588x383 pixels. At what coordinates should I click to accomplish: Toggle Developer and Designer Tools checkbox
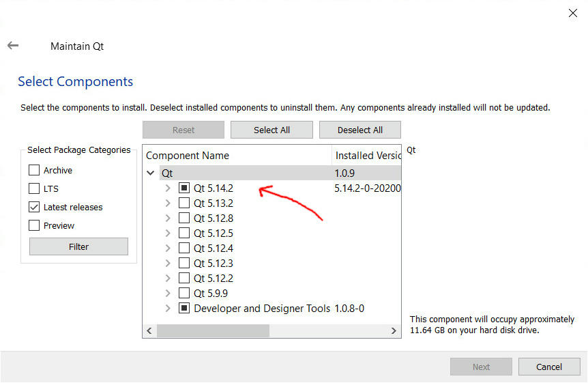[184, 309]
